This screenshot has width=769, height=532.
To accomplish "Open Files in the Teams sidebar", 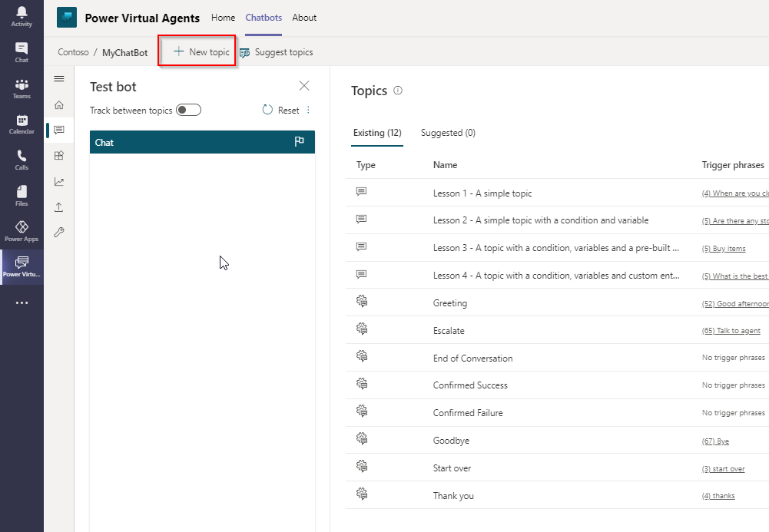I will [x=22, y=196].
